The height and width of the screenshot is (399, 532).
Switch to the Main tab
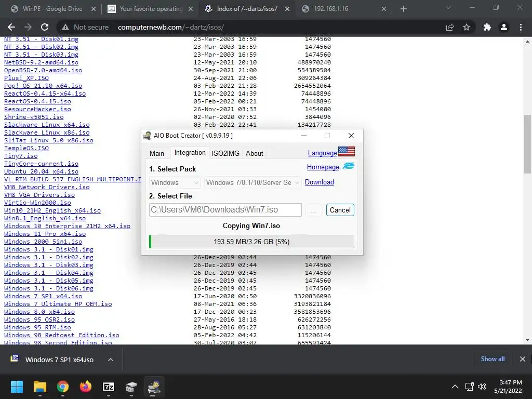tap(157, 153)
